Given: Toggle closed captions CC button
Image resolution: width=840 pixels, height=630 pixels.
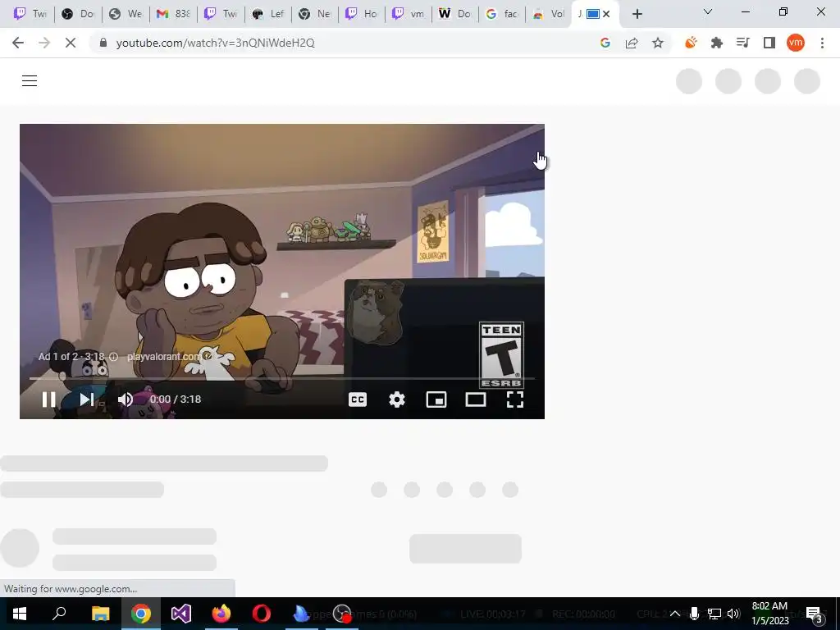Looking at the screenshot, I should (x=358, y=399).
